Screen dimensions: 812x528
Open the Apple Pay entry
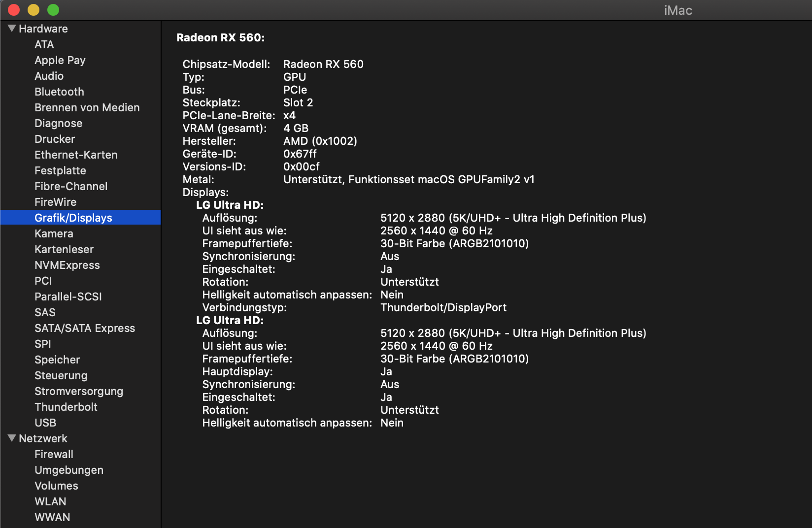point(60,60)
